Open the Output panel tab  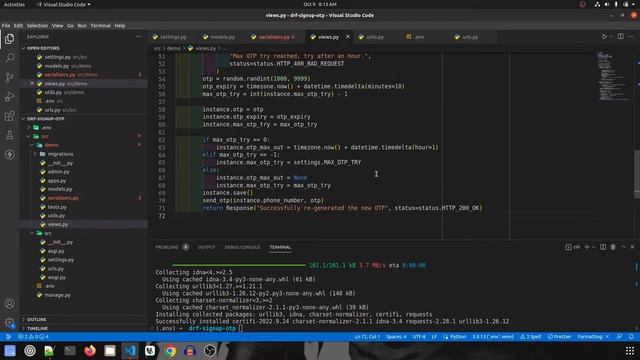[x=206, y=247]
